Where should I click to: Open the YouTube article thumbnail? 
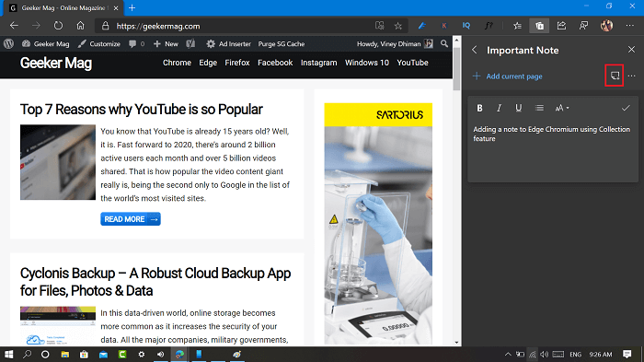coord(58,162)
